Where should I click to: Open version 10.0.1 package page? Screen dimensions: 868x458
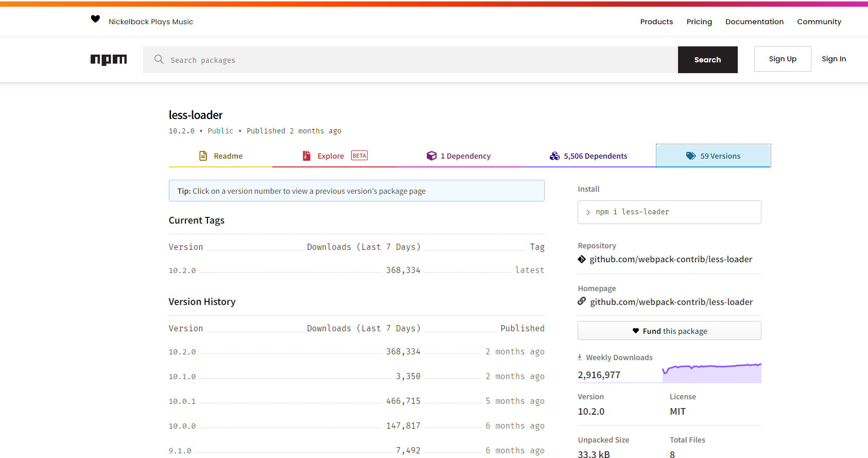[x=182, y=401]
